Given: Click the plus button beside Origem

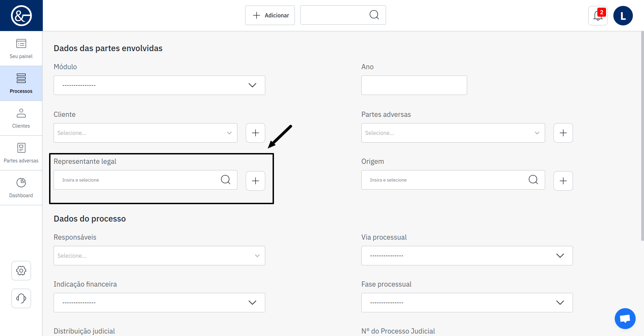Looking at the screenshot, I should click(x=563, y=181).
